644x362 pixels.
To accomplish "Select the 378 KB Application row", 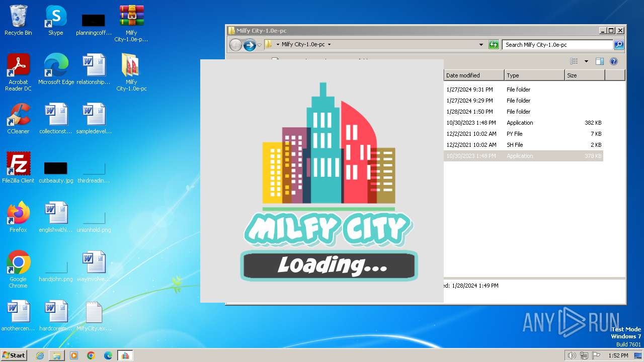I will tap(523, 156).
